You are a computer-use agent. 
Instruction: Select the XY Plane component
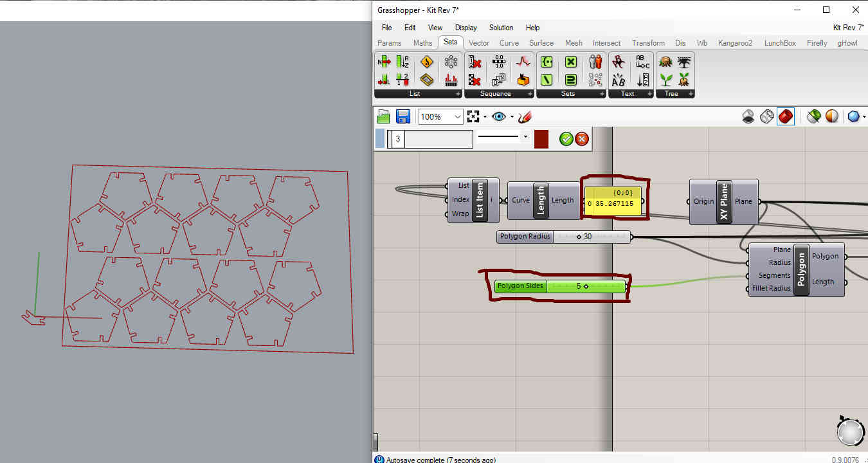coord(724,202)
